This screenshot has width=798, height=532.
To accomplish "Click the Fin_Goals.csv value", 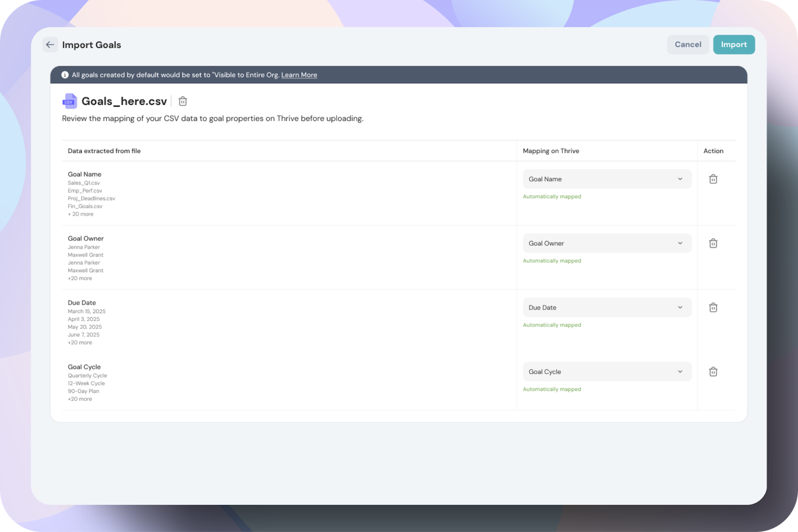I will click(x=85, y=206).
